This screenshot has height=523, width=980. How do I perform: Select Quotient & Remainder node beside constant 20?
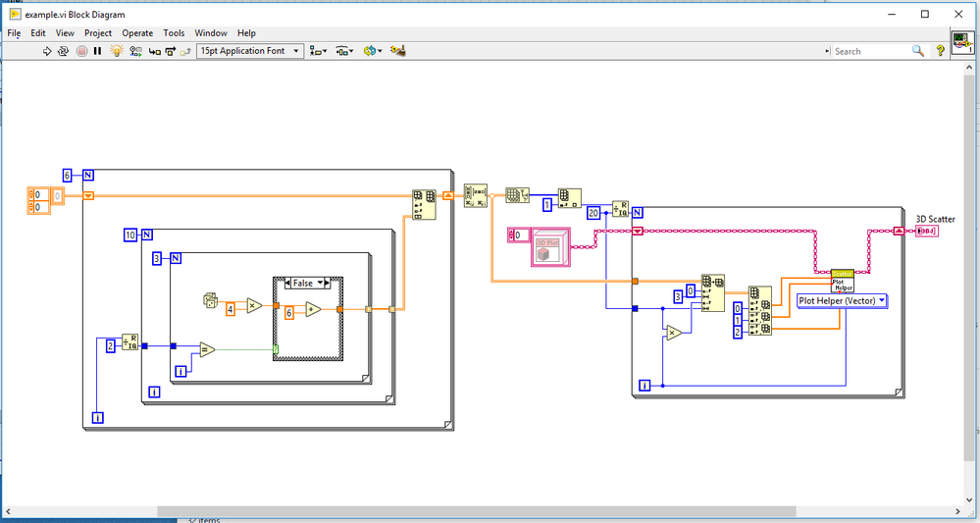point(620,209)
